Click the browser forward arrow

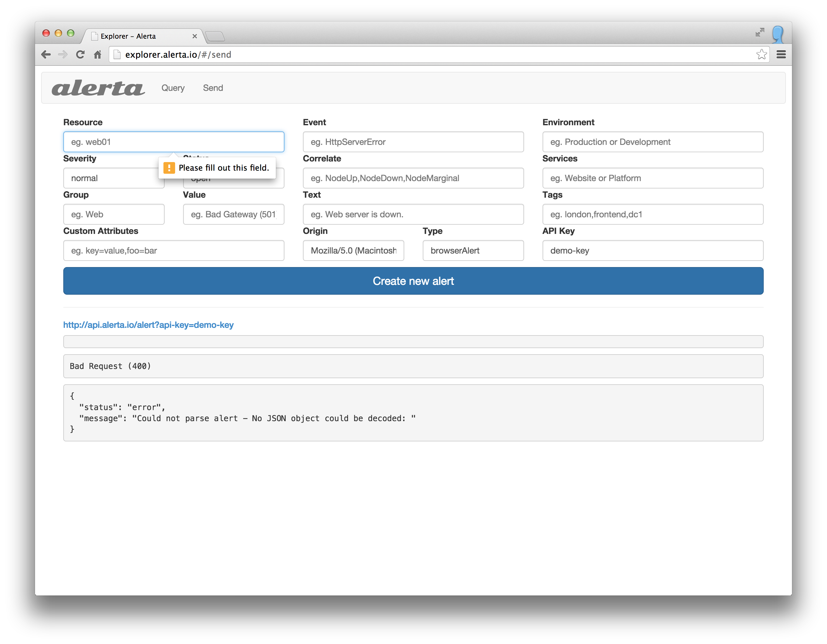point(63,55)
